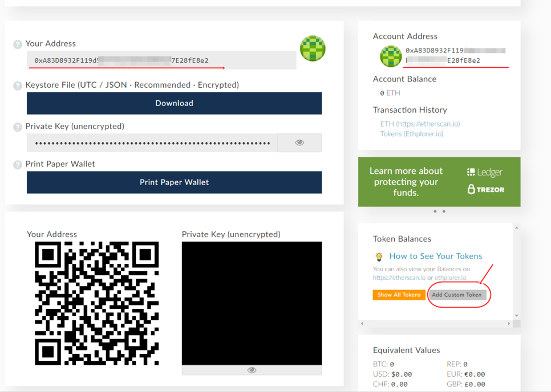
Task: Click the USD: $0.00 equivalent value
Action: click(392, 374)
